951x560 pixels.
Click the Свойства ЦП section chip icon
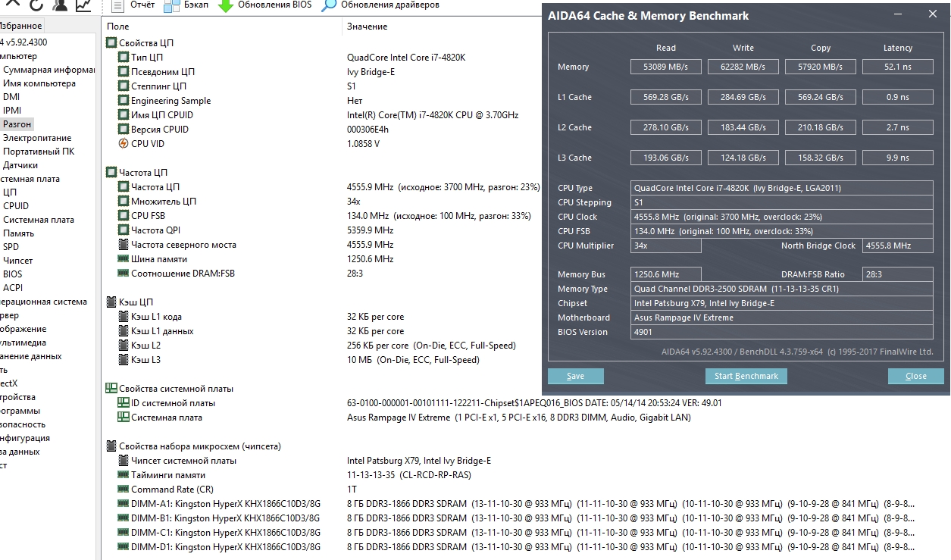coord(111,43)
